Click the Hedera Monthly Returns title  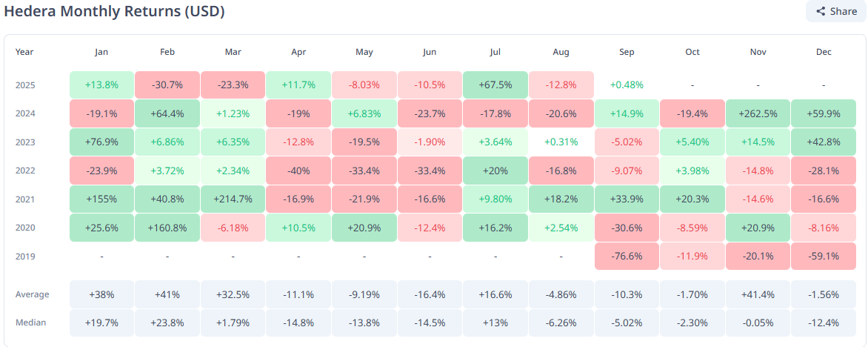coord(115,12)
